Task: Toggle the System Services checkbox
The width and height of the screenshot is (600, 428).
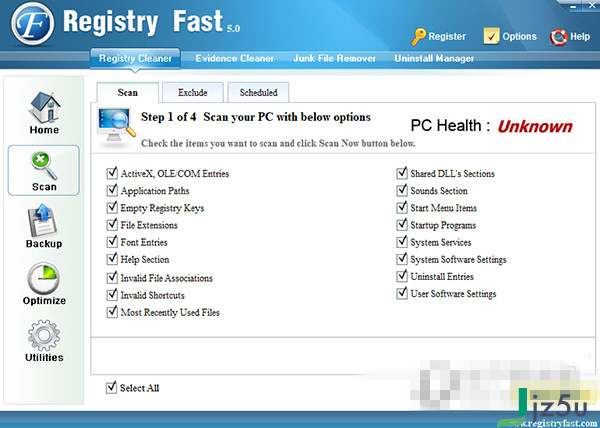Action: tap(402, 242)
